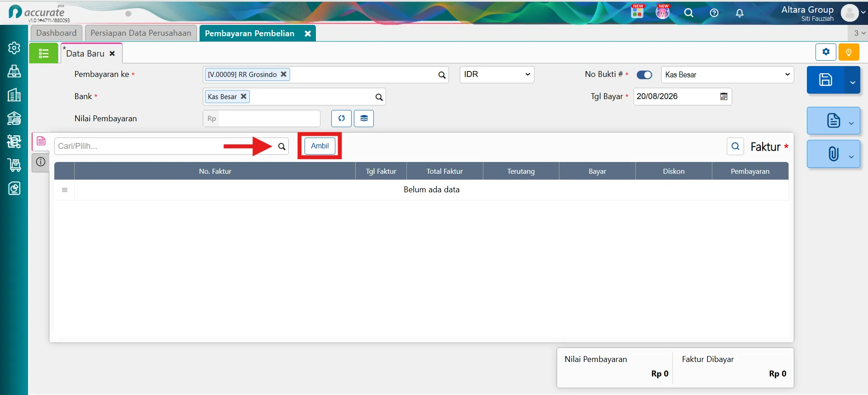
Task: Click the Tgl Faktur column header
Action: [381, 171]
